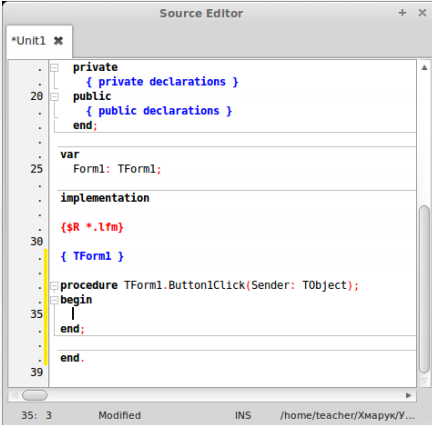Collapse the procedure Button1Click fold marker
Image resolution: width=432 pixels, height=425 pixels.
pyautogui.click(x=54, y=286)
